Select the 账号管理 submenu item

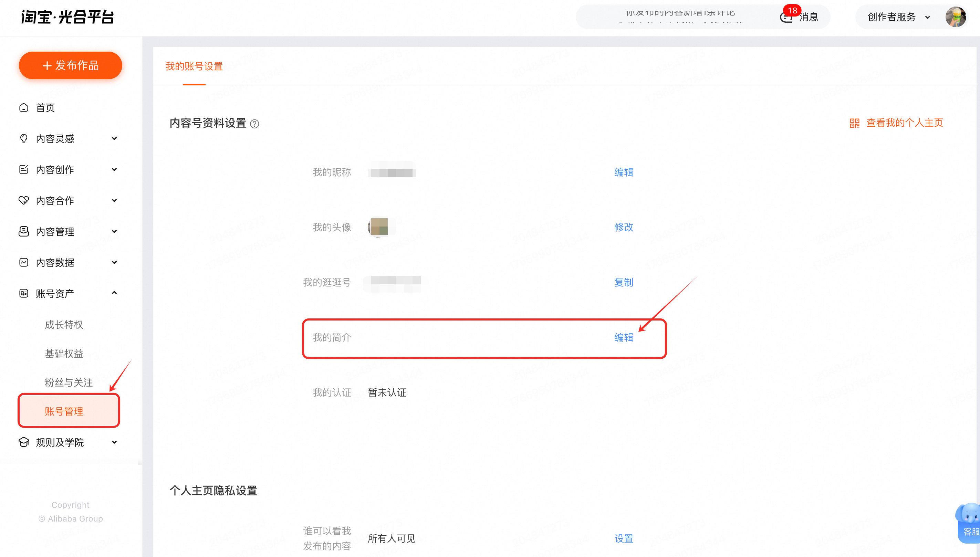click(69, 411)
